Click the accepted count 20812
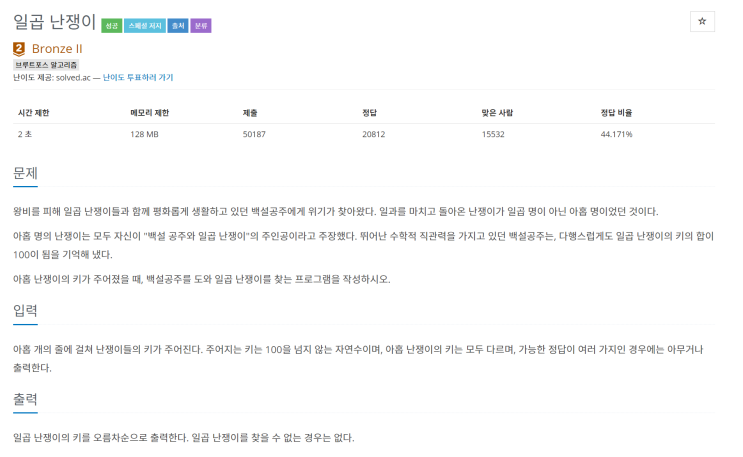This screenshot has width=743, height=457. (x=374, y=134)
